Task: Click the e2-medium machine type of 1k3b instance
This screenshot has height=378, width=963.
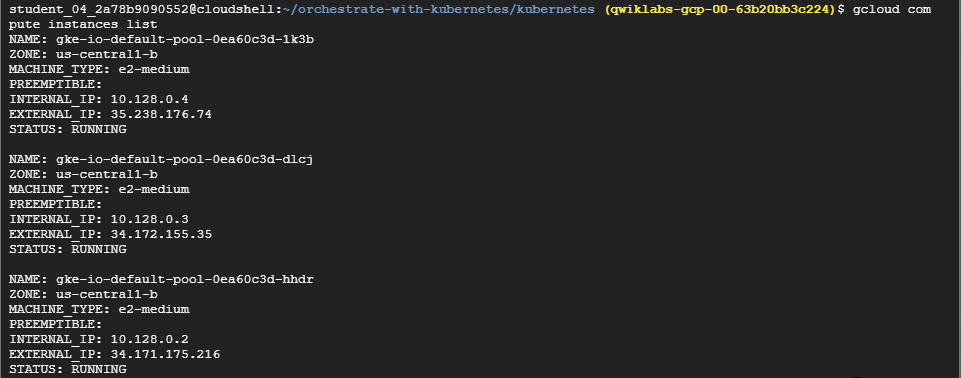Action: coord(154,69)
